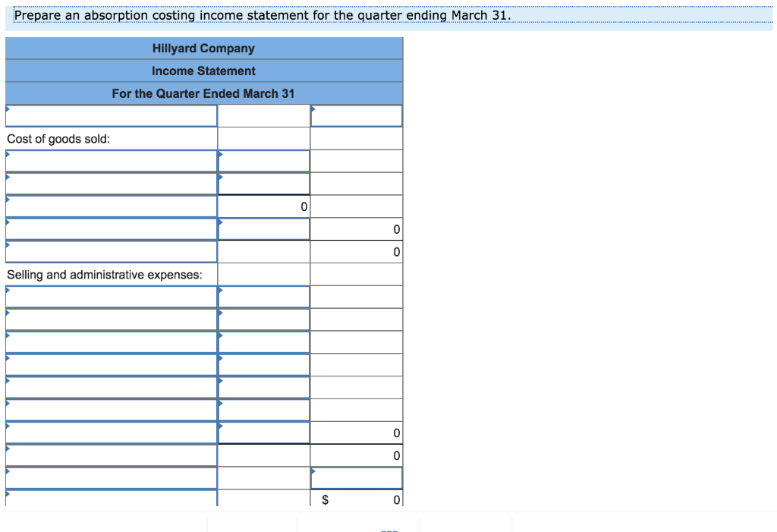Open the top row amount dropdown in the right column
This screenshot has height=532, width=777.
tap(356, 115)
